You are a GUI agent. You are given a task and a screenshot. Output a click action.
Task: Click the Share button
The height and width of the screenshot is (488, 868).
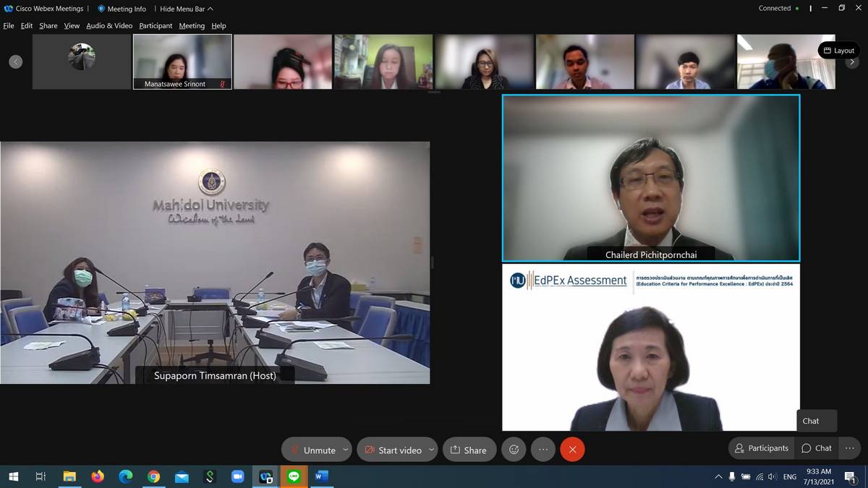pyautogui.click(x=469, y=450)
